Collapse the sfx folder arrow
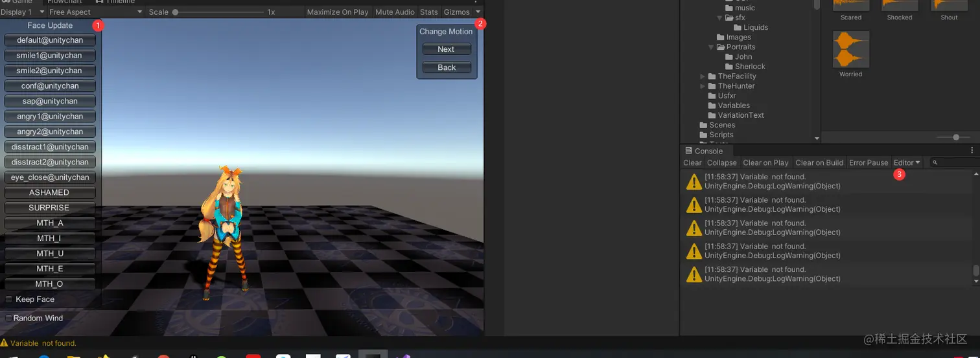This screenshot has height=358, width=980. 720,17
